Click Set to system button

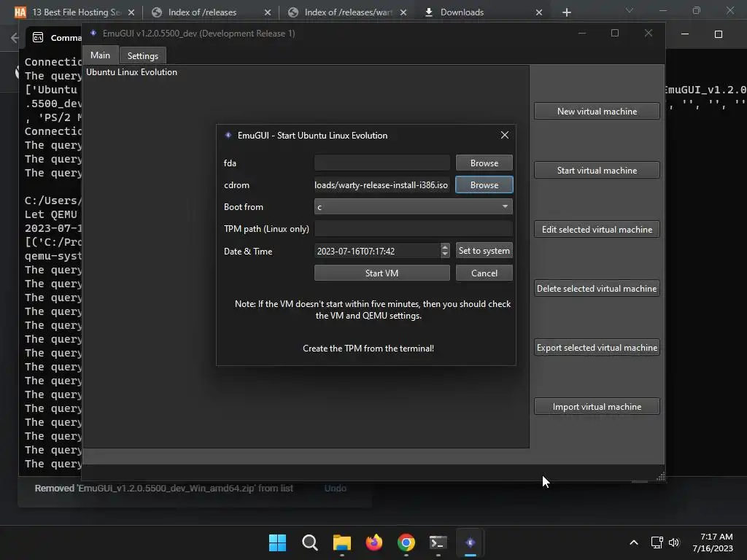pyautogui.click(x=484, y=251)
